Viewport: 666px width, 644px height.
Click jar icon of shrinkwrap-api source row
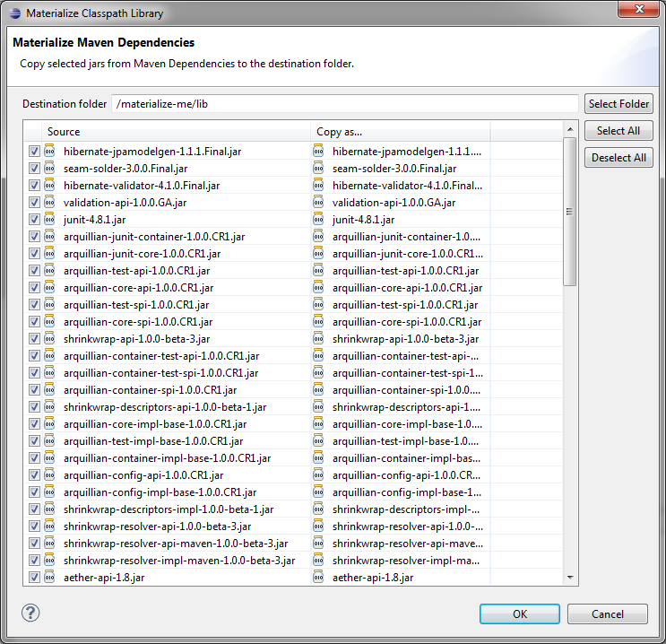pos(49,338)
